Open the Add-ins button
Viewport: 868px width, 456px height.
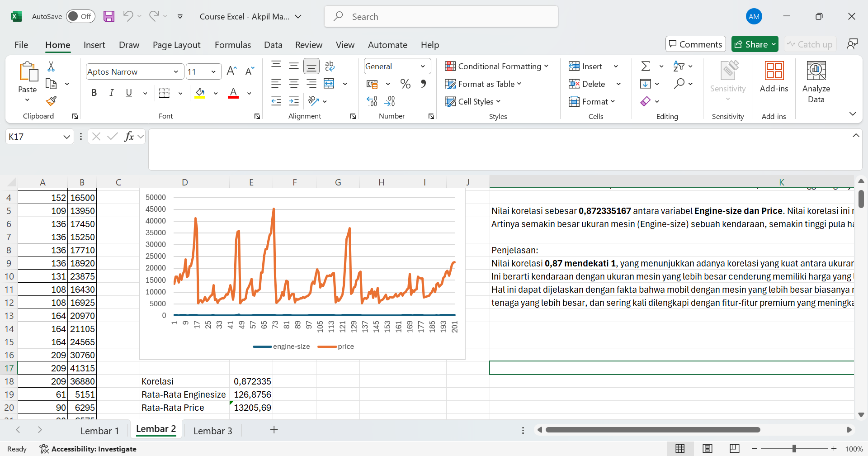click(774, 77)
